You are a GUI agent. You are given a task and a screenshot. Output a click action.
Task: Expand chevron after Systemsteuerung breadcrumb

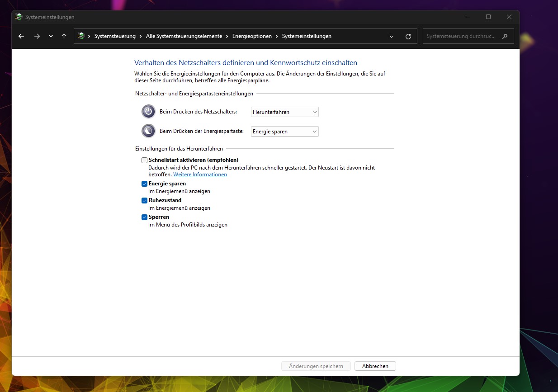tap(141, 36)
